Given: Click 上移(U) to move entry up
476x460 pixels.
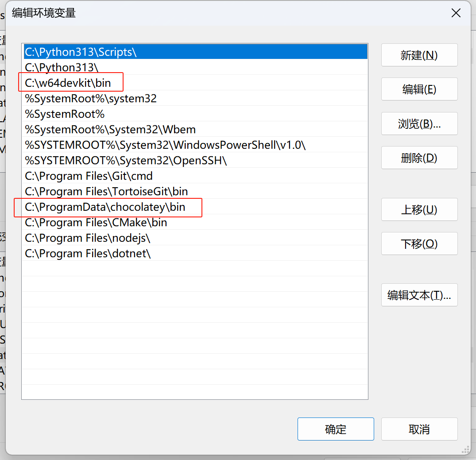Looking at the screenshot, I should pos(418,209).
